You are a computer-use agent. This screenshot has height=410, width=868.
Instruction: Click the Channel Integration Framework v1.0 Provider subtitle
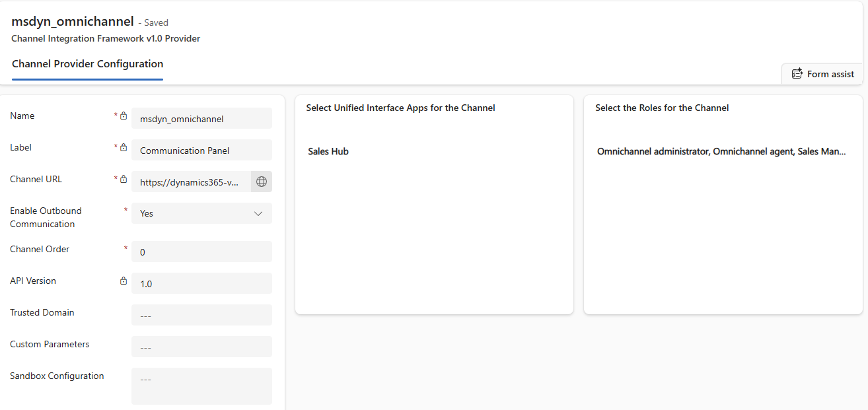click(x=106, y=38)
